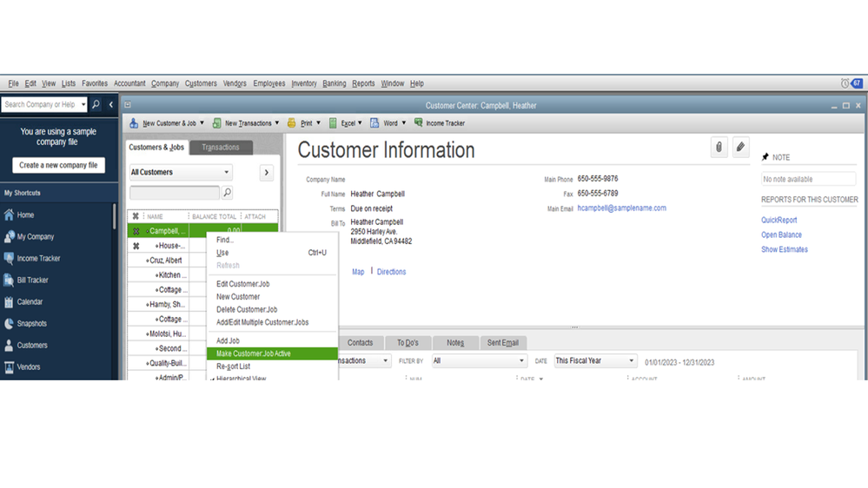Expand the customer list with arrow button
The image size is (868, 488).
coord(266,173)
